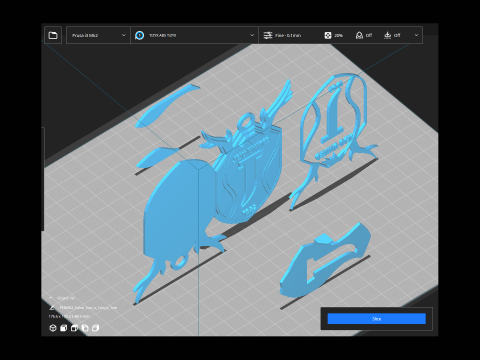Collapse the Object list expander arrow
480x360 pixels.
click(x=51, y=298)
